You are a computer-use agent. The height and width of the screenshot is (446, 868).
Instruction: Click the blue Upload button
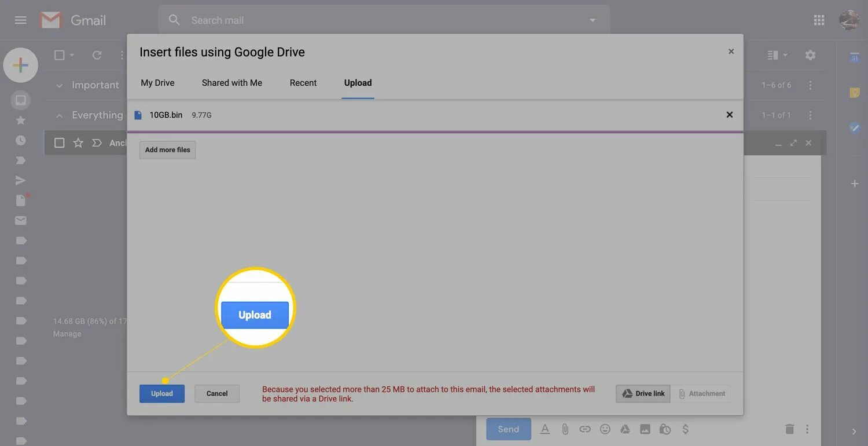(162, 394)
